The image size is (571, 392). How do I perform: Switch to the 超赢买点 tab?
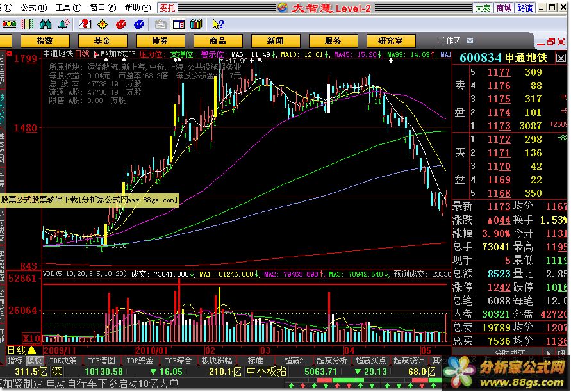pos(370,361)
